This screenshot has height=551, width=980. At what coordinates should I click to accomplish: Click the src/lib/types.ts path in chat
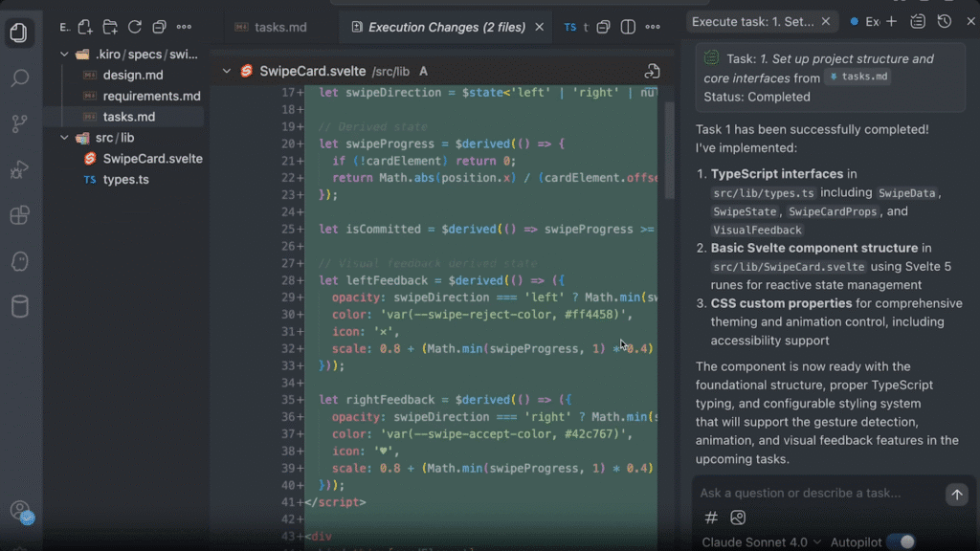coord(763,193)
